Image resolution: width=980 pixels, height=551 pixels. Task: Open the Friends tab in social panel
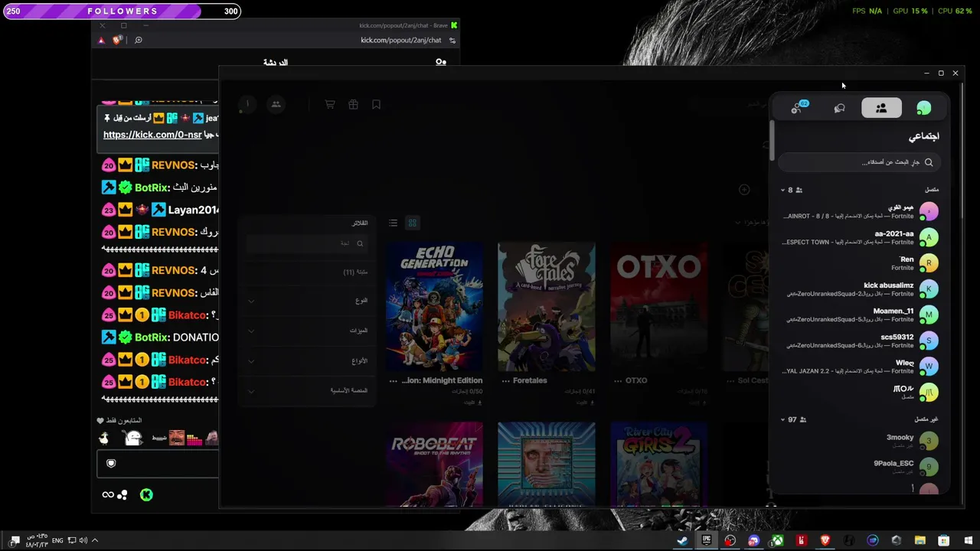coord(881,108)
